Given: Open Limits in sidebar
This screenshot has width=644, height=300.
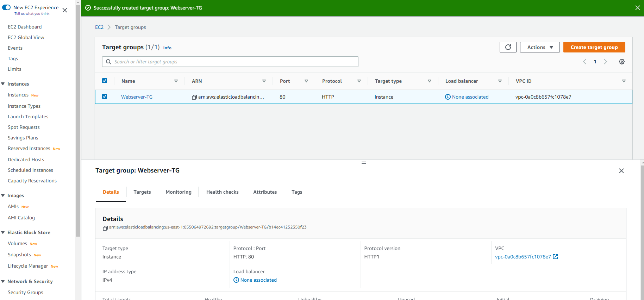Looking at the screenshot, I should click(x=14, y=69).
